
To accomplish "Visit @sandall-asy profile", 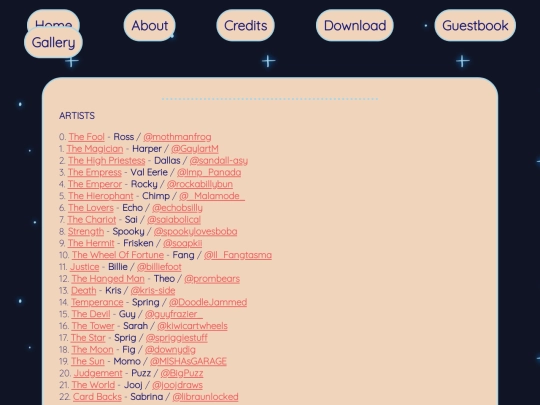I will pos(219,160).
